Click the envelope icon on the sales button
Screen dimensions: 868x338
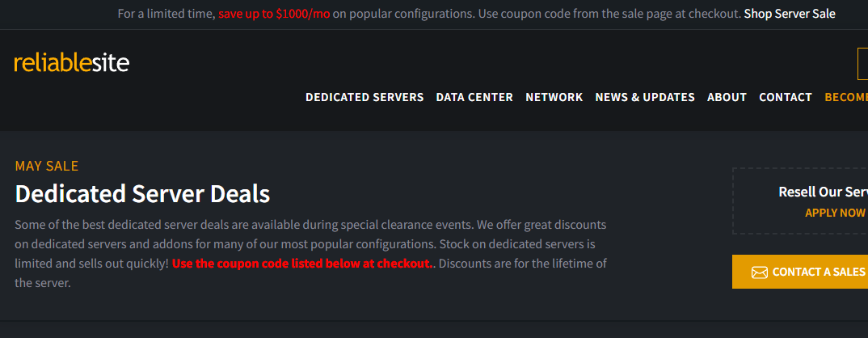[759, 273]
